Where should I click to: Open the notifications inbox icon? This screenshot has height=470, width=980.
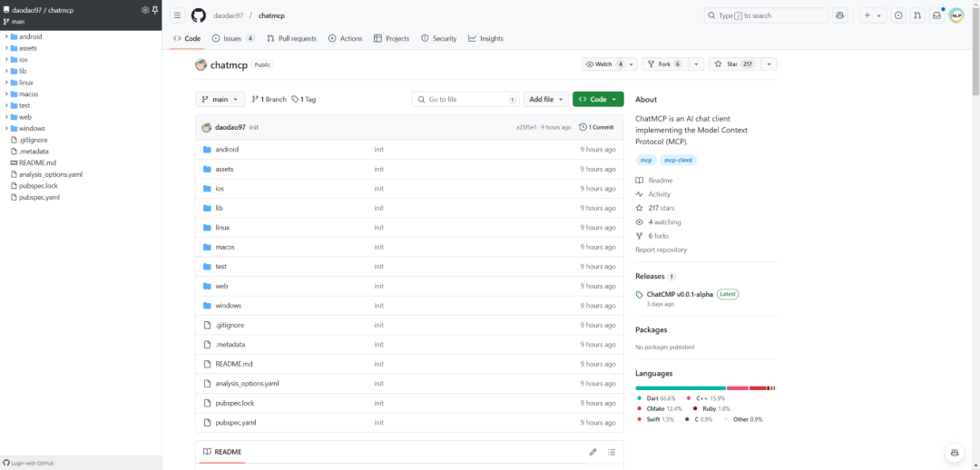pyautogui.click(x=936, y=15)
